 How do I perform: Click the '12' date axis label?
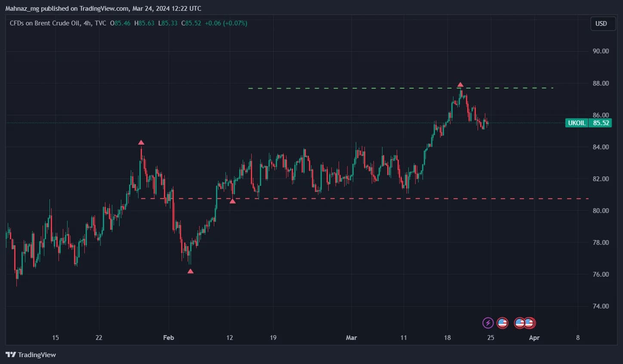coord(230,338)
